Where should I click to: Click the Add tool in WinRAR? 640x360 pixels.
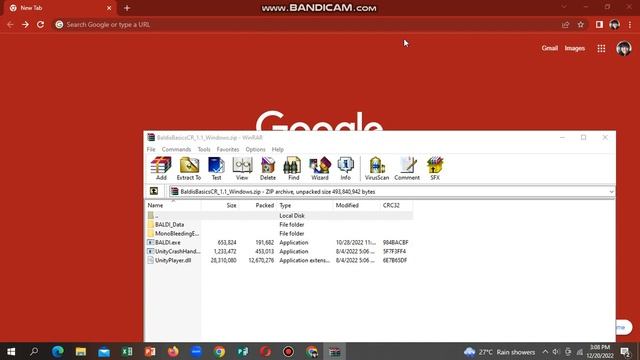pos(161,168)
